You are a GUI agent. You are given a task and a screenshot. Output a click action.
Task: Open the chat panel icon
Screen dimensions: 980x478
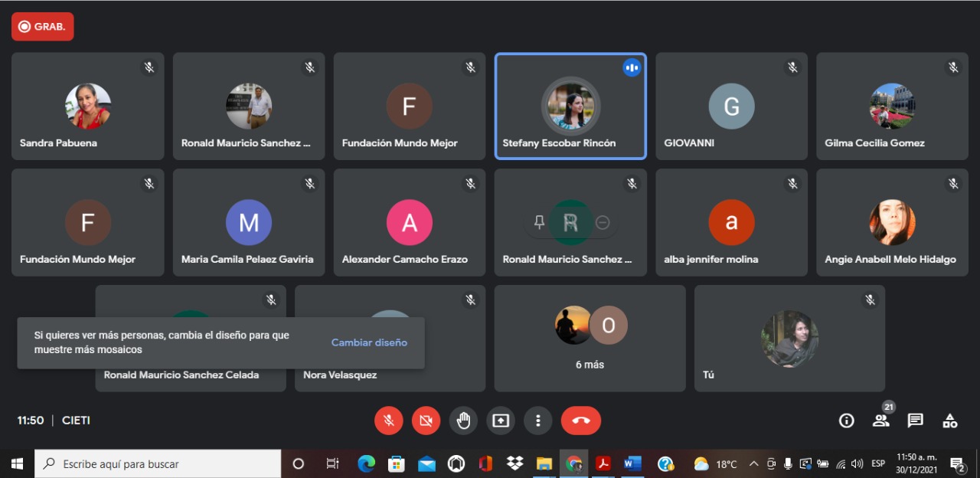click(x=915, y=421)
